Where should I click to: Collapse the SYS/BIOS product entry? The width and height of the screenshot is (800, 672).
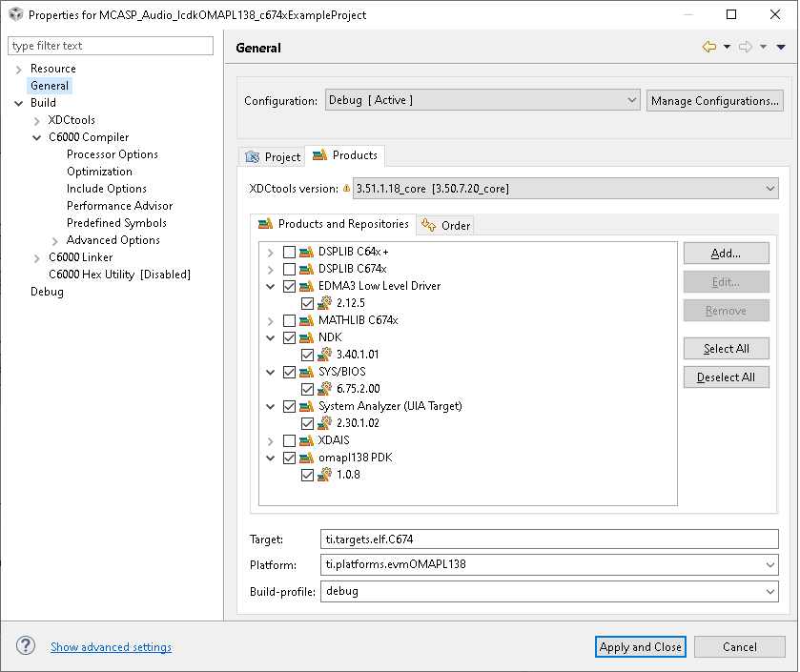point(271,372)
